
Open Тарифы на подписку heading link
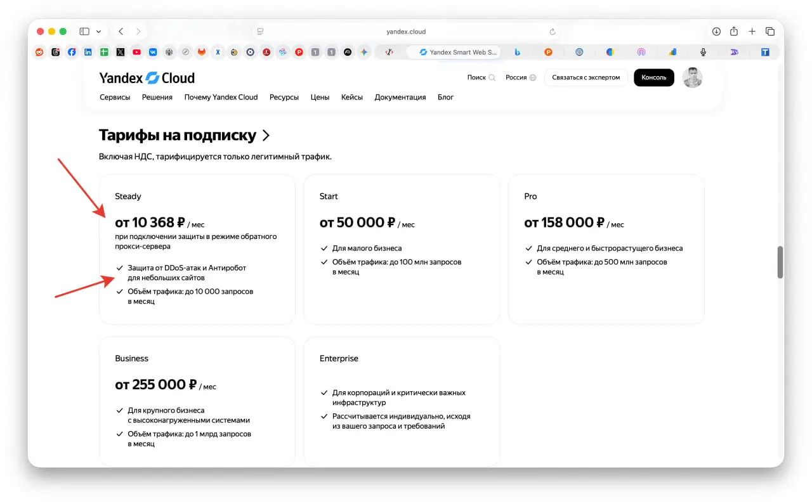(185, 135)
